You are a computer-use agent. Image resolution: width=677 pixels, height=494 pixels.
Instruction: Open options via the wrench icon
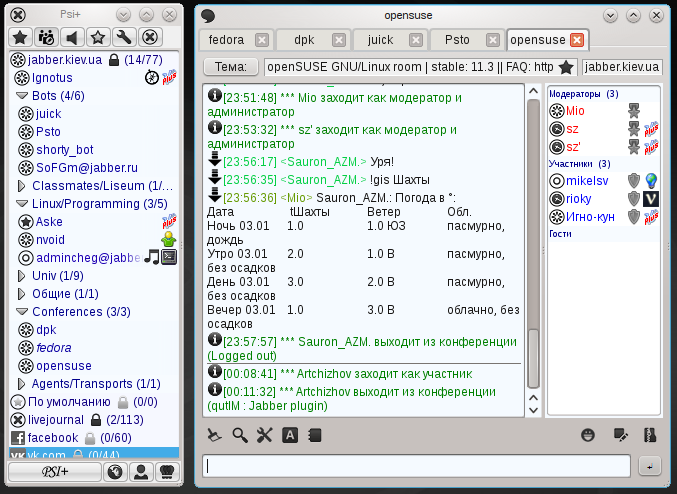[124, 37]
